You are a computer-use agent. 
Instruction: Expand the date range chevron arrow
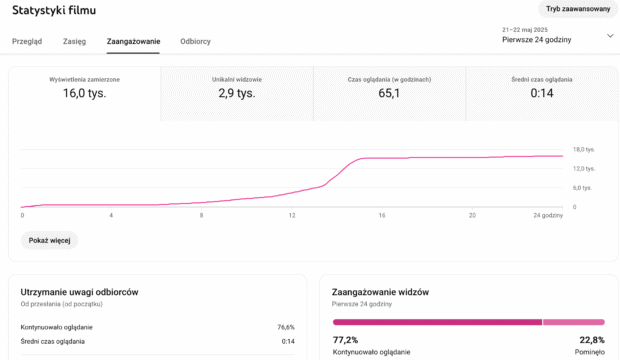[610, 36]
